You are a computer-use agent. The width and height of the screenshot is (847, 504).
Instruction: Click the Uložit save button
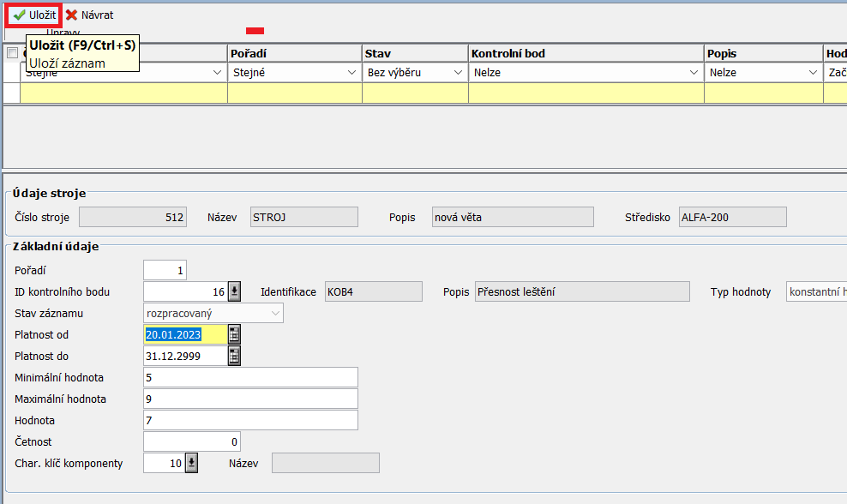pos(35,15)
